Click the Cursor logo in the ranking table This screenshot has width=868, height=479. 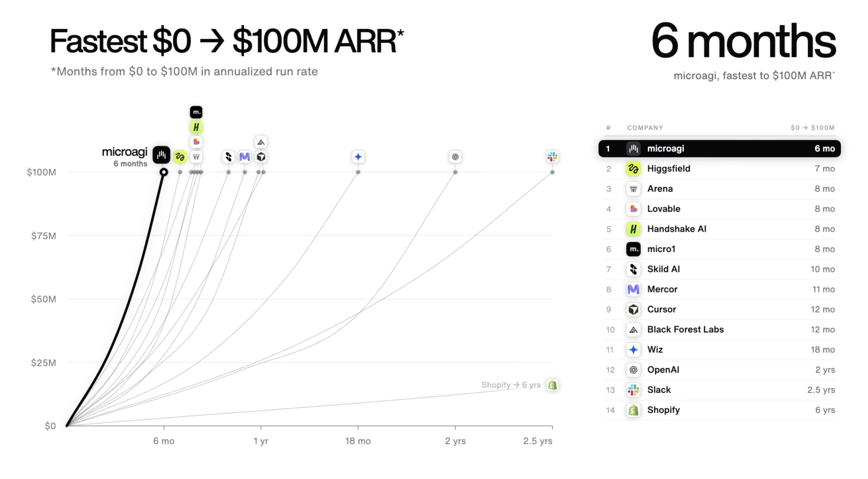633,310
